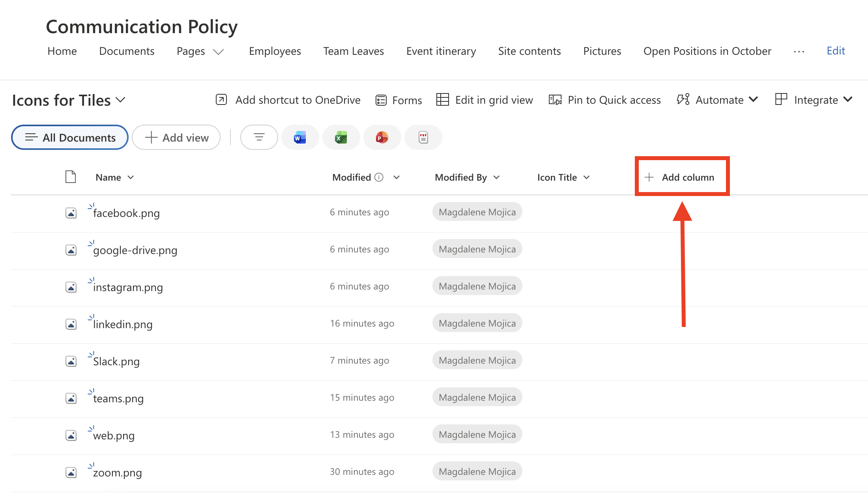Image resolution: width=868 pixels, height=493 pixels.
Task: Click image icon next to facebook.png
Action: point(71,213)
